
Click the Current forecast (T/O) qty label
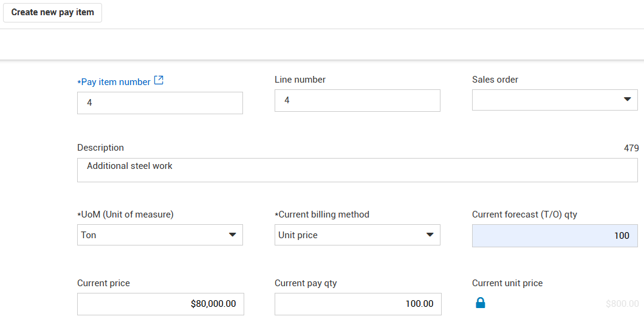(x=529, y=214)
